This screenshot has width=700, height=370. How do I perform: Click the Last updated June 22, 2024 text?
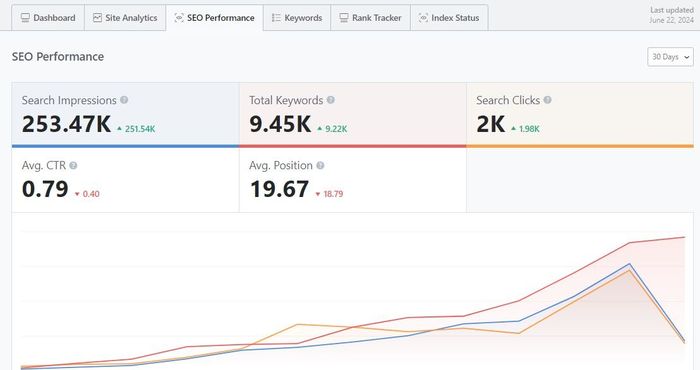[671, 15]
